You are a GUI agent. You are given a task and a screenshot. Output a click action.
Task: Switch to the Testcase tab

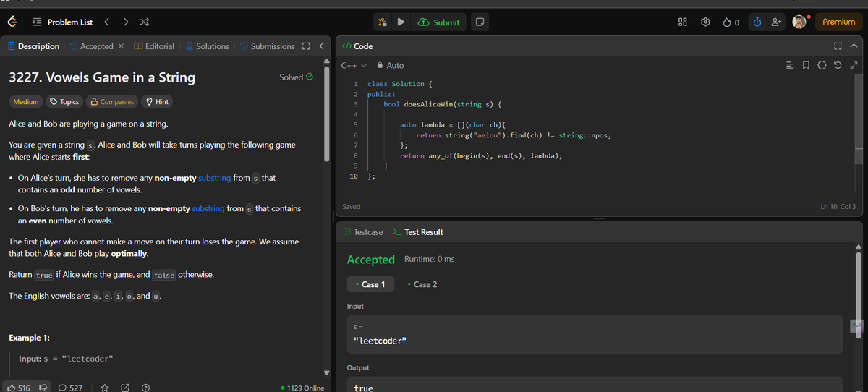click(363, 232)
